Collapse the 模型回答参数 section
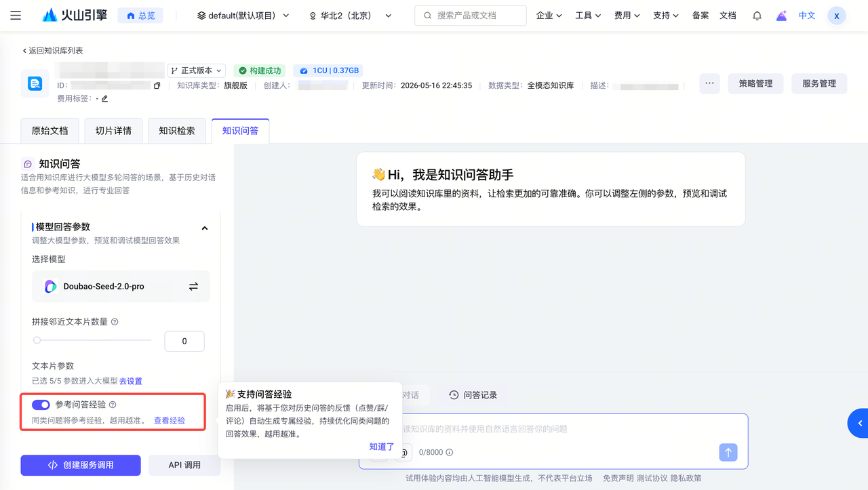Viewport: 868px width, 490px height. pyautogui.click(x=205, y=228)
